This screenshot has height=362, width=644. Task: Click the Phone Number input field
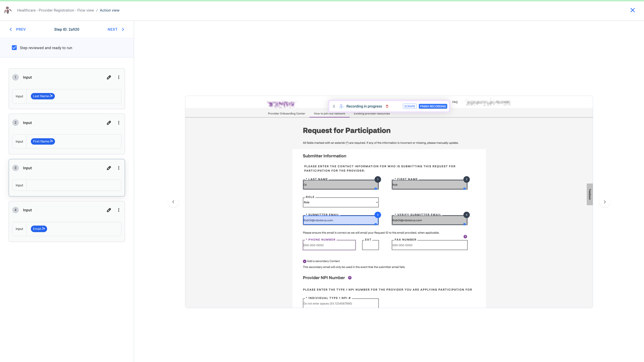(329, 245)
